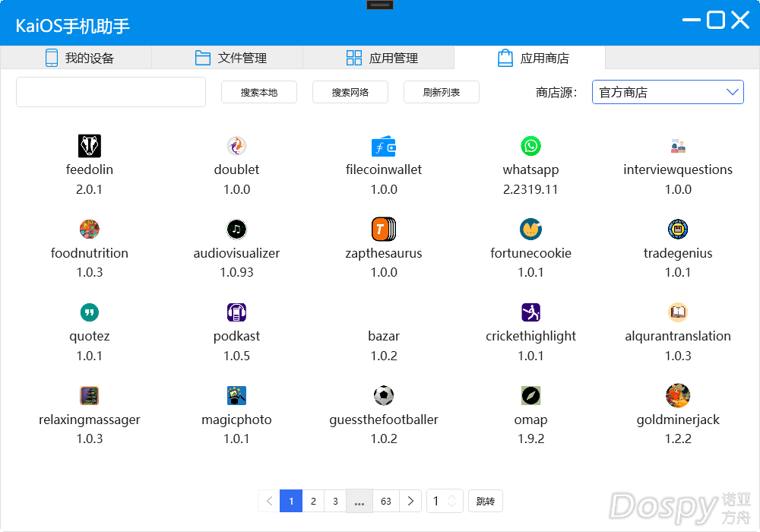Click the 搜索本地 button
This screenshot has width=760, height=532.
[259, 92]
